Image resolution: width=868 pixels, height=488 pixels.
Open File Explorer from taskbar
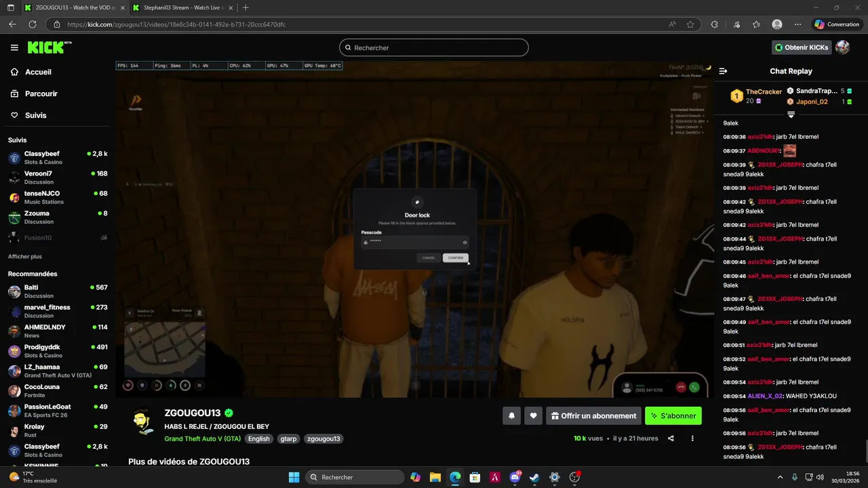(435, 477)
